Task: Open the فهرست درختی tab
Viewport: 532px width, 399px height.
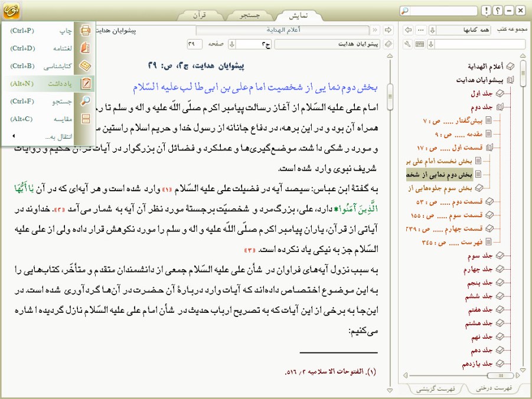Action: [x=494, y=388]
